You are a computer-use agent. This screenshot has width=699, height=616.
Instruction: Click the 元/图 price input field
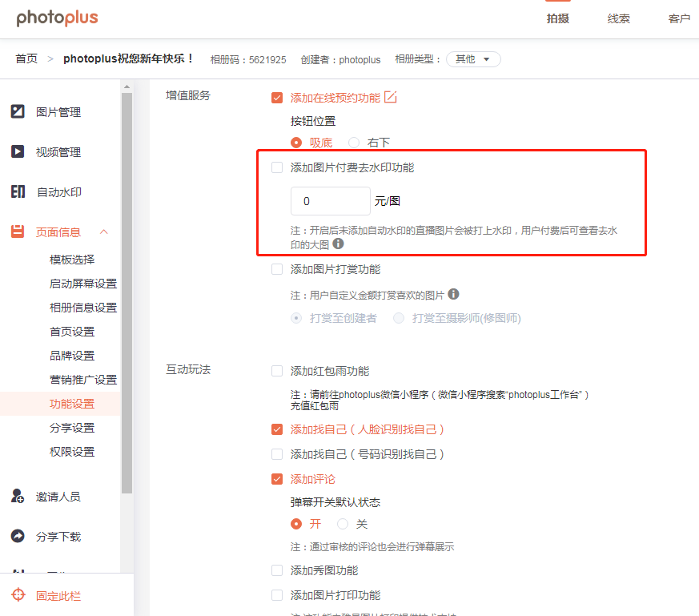330,202
